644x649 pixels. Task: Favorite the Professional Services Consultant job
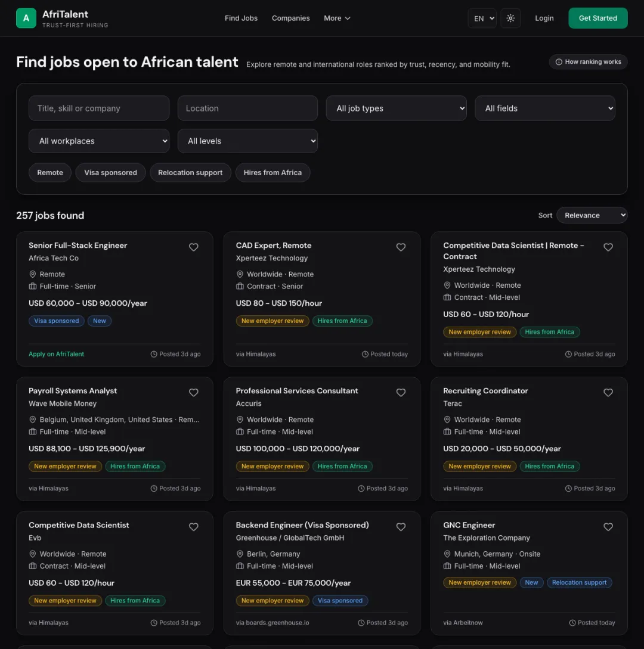[401, 392]
